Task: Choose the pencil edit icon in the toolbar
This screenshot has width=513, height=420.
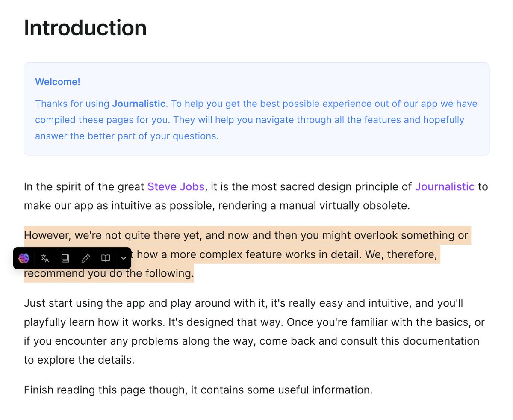Action: (x=85, y=258)
